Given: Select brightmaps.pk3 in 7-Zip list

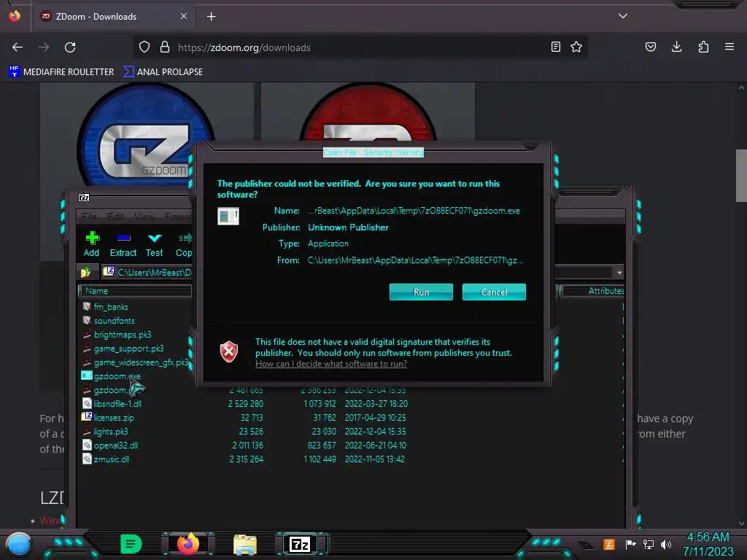Looking at the screenshot, I should (x=123, y=334).
